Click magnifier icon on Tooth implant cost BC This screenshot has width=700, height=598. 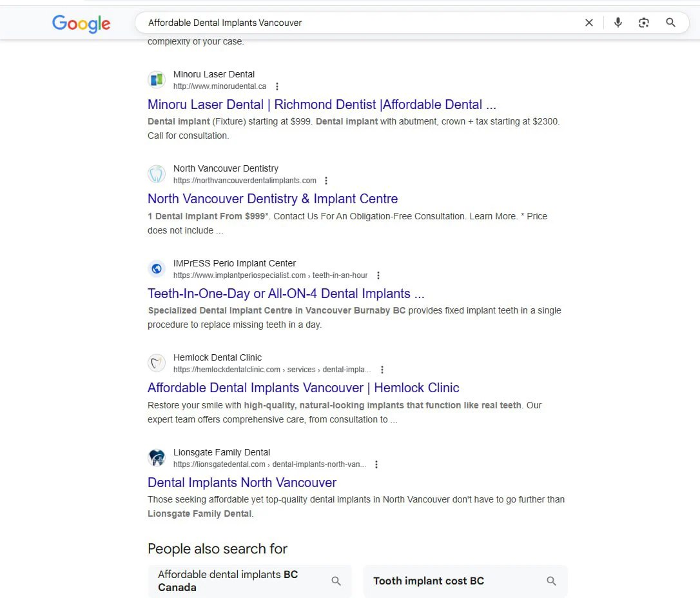point(551,581)
